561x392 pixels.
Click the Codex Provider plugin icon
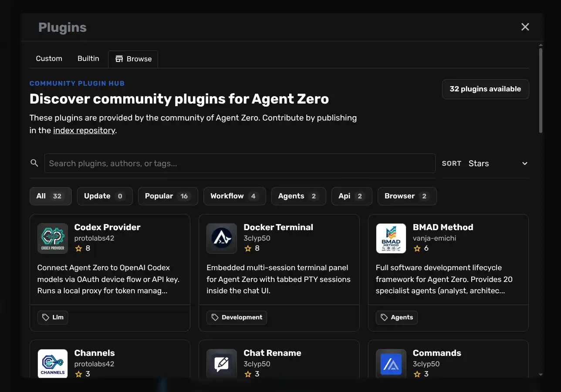coord(52,238)
